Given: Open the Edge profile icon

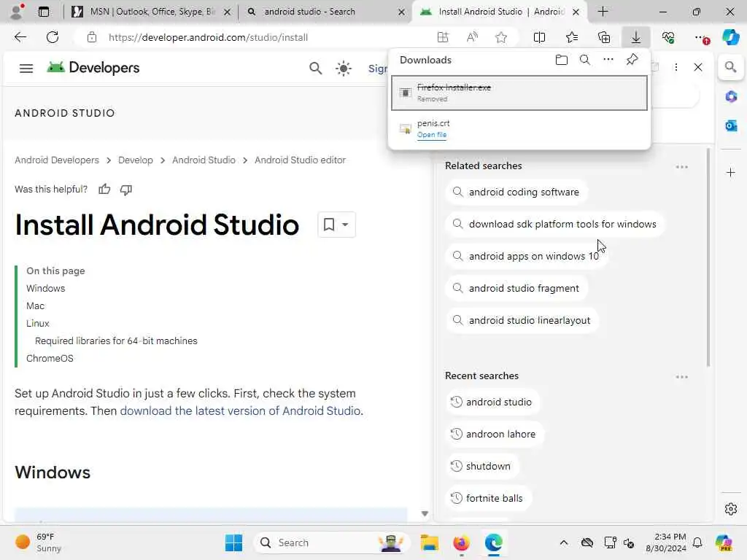Looking at the screenshot, I should [18, 12].
